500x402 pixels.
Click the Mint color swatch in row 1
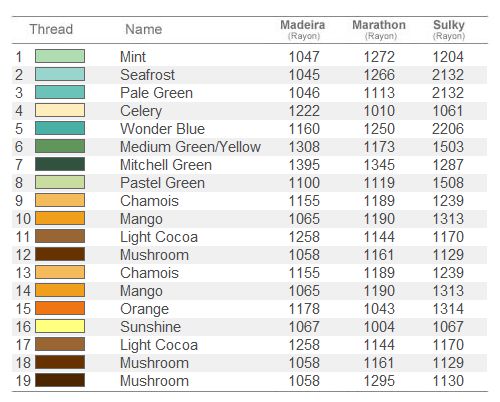coord(60,56)
